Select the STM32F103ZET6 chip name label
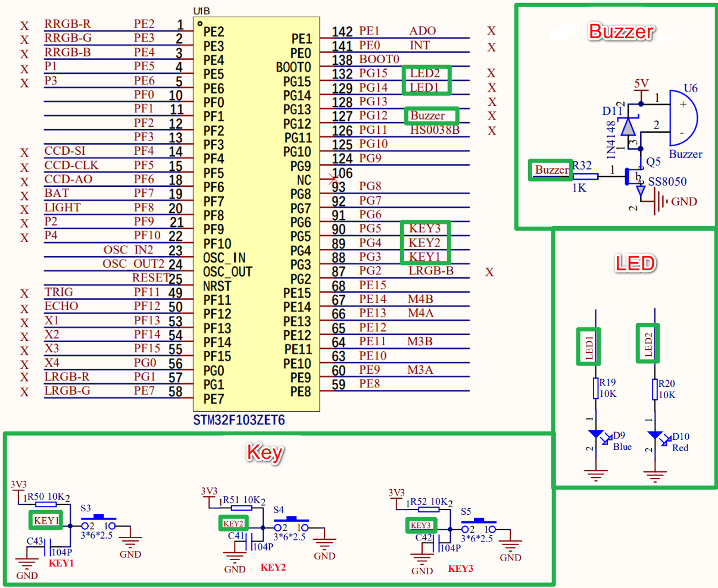The width and height of the screenshot is (718, 588). 239,420
